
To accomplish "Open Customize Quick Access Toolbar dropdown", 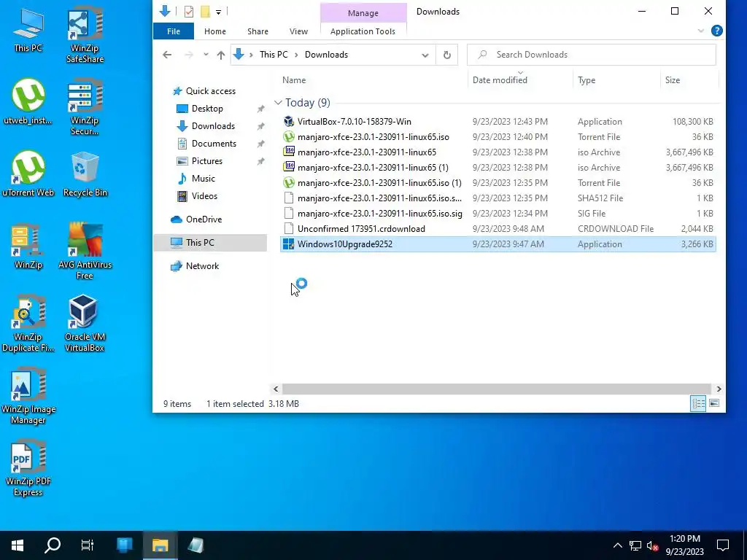I will pos(218,12).
